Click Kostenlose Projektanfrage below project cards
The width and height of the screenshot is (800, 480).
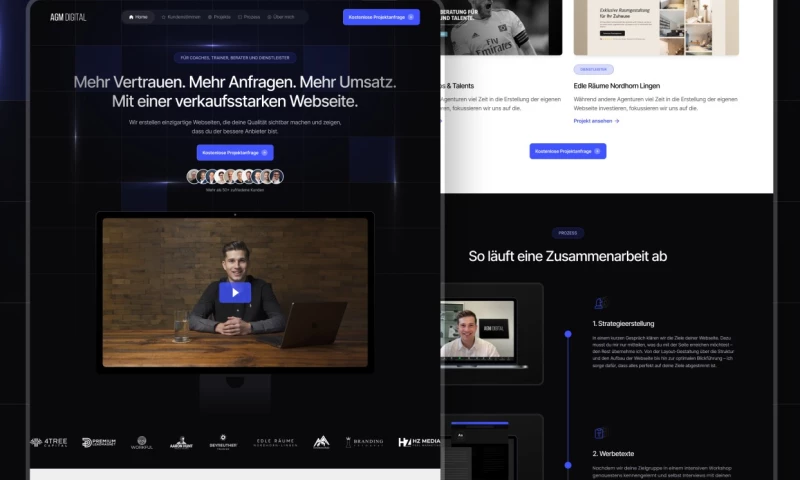567,151
